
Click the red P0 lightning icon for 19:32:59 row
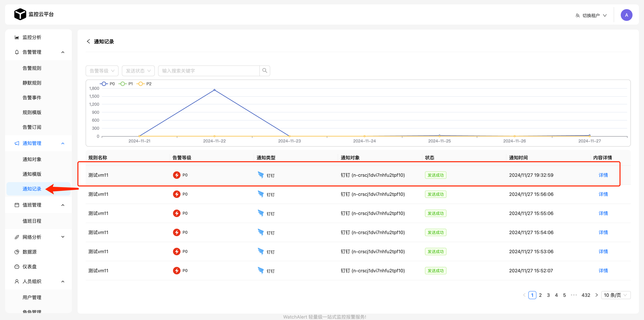pos(177,175)
